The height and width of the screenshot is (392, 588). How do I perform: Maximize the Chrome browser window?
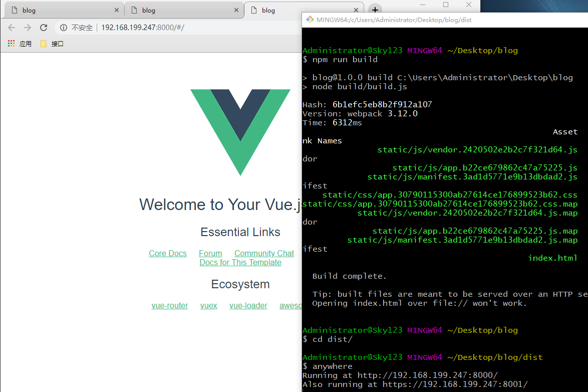[x=445, y=5]
